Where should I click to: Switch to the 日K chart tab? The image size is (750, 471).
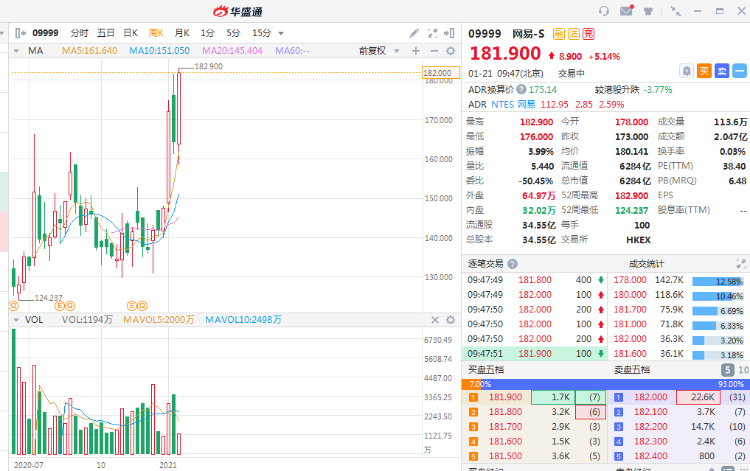pyautogui.click(x=130, y=33)
